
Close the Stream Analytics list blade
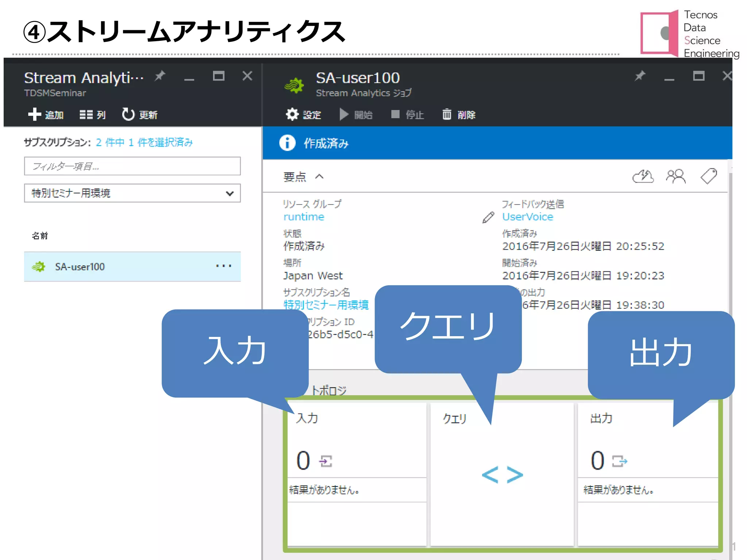coord(247,76)
